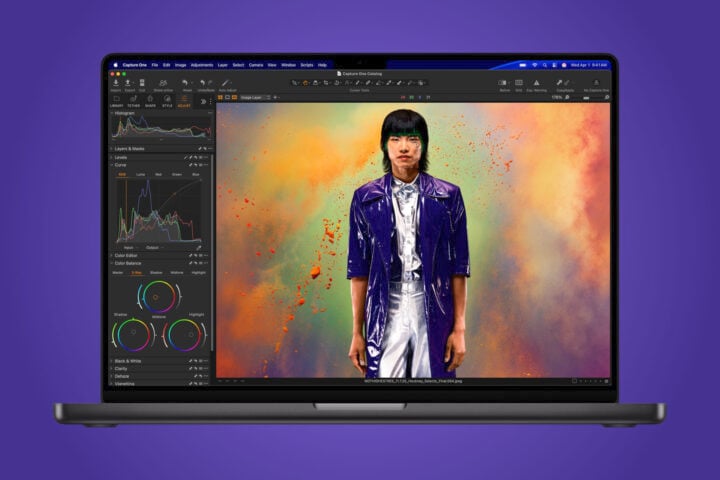Toggle the middle viewer layout icon
Screen dimensions: 720x480
coord(227,97)
